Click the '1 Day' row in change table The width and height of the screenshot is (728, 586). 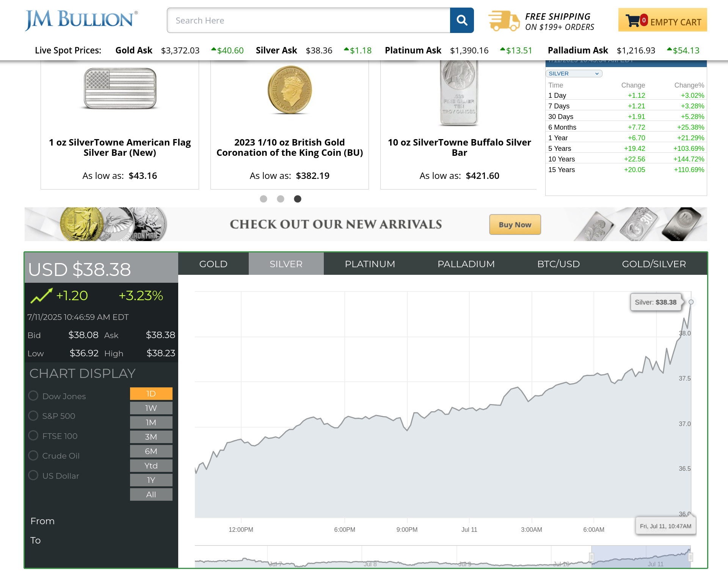[x=626, y=96]
